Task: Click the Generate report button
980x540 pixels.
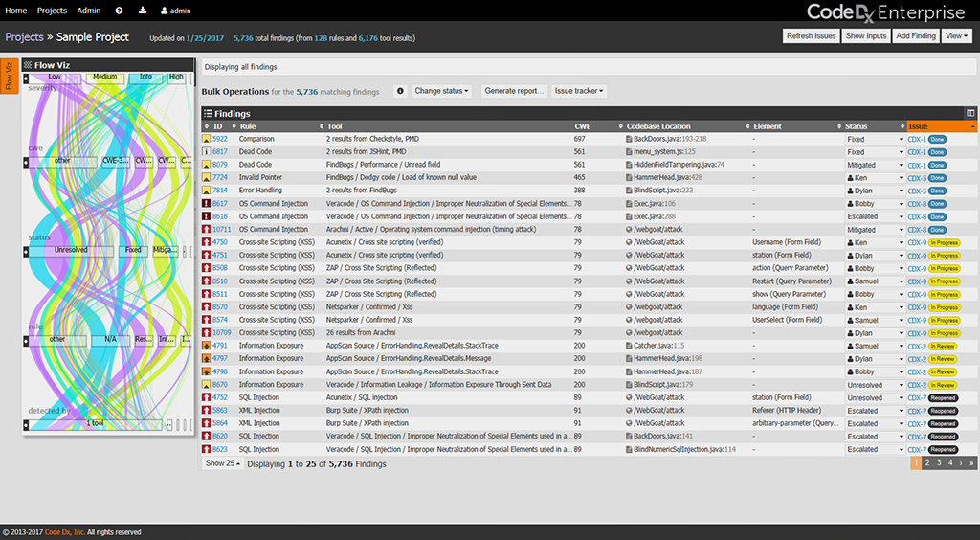Action: (514, 91)
